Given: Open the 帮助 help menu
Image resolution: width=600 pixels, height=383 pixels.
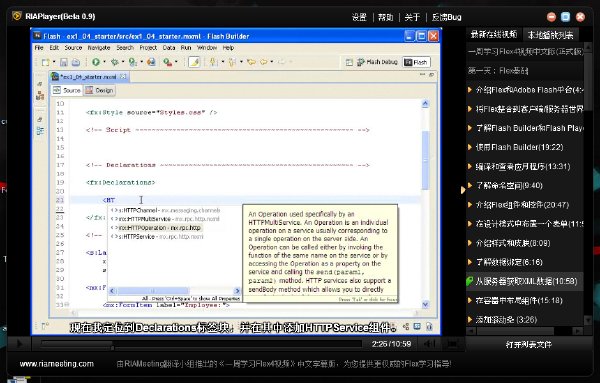Looking at the screenshot, I should click(385, 17).
